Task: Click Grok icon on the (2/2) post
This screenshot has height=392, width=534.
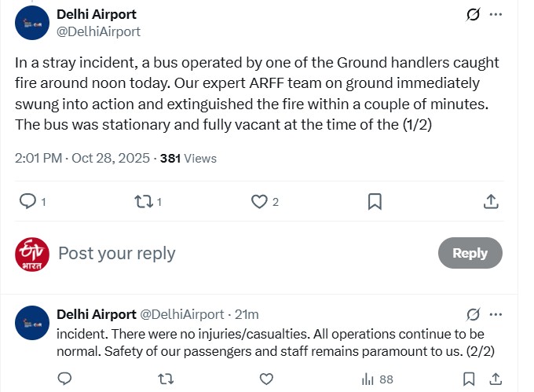Action: (473, 314)
